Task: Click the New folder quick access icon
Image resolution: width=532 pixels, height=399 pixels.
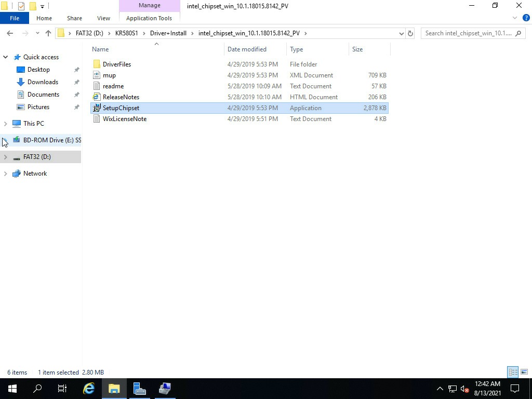Action: tap(33, 6)
